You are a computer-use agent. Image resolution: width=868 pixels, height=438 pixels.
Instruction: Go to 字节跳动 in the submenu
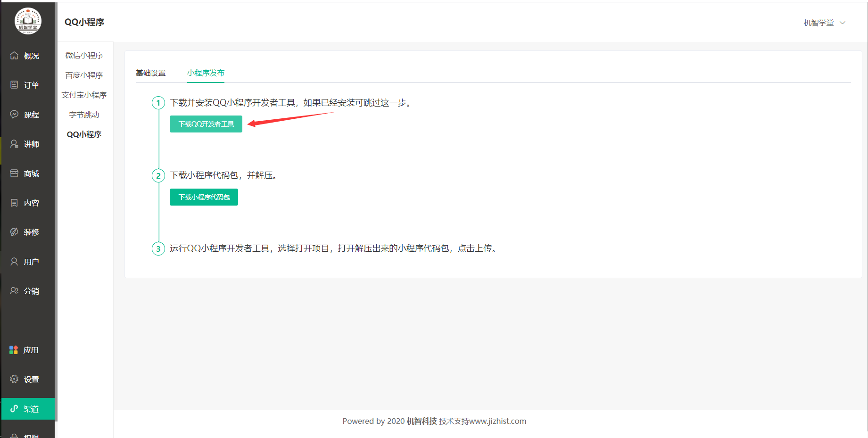coord(84,115)
